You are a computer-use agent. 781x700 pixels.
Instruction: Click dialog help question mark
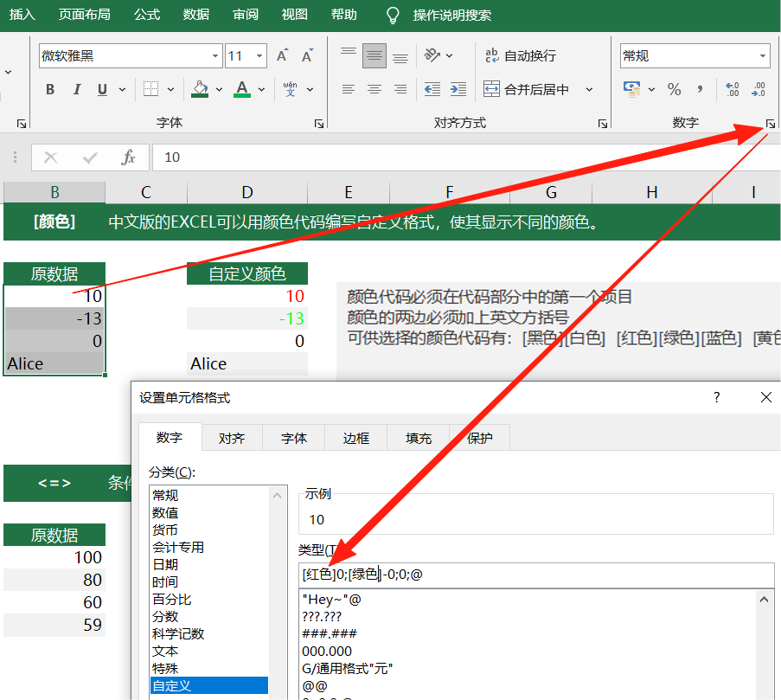(717, 397)
